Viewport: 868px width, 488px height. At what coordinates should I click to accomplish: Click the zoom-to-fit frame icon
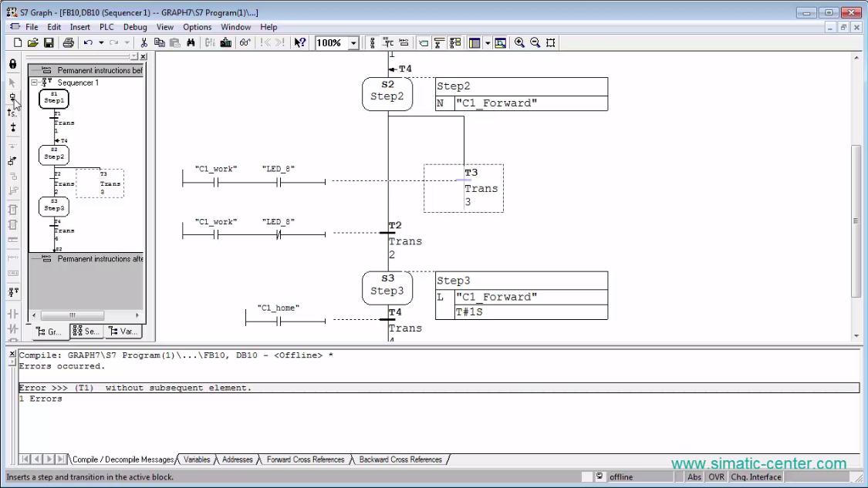tap(551, 42)
